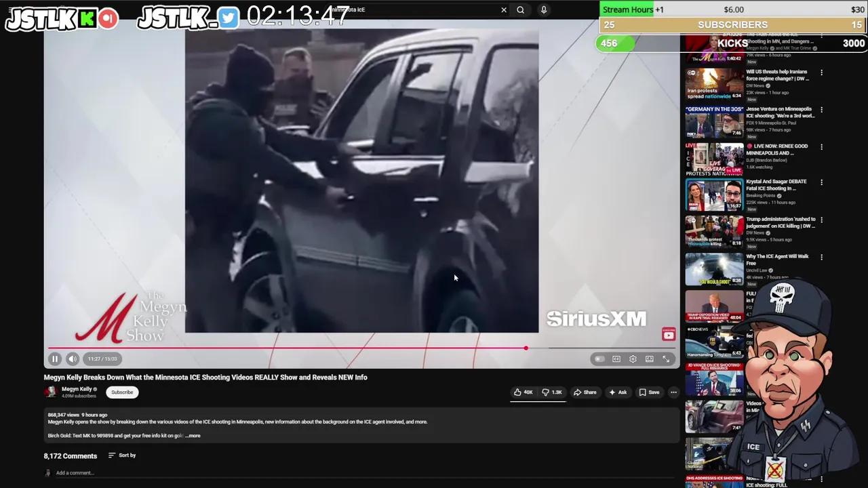The width and height of the screenshot is (868, 488).
Task: Open the three-dot more actions menu below video
Action: point(673,392)
